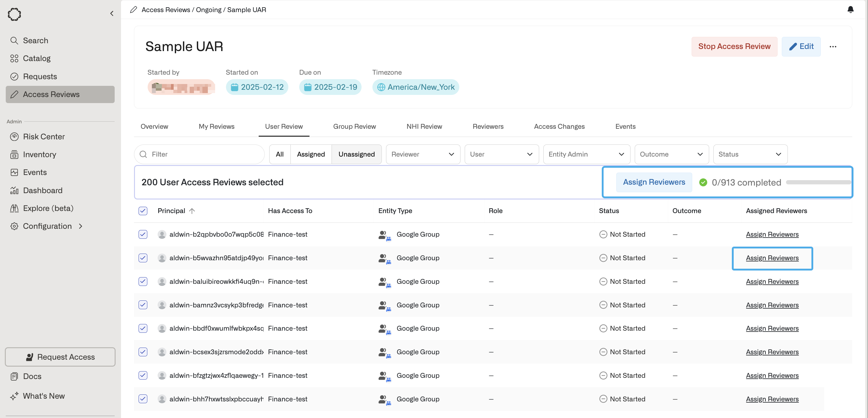The width and height of the screenshot is (868, 418).
Task: Open the Dashboard sidebar item
Action: (42, 190)
